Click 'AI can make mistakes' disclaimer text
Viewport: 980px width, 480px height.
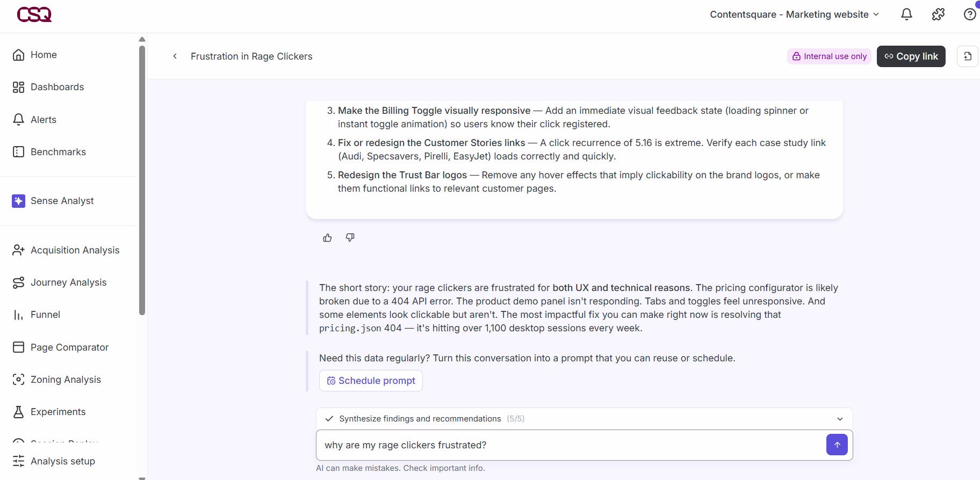(x=400, y=468)
